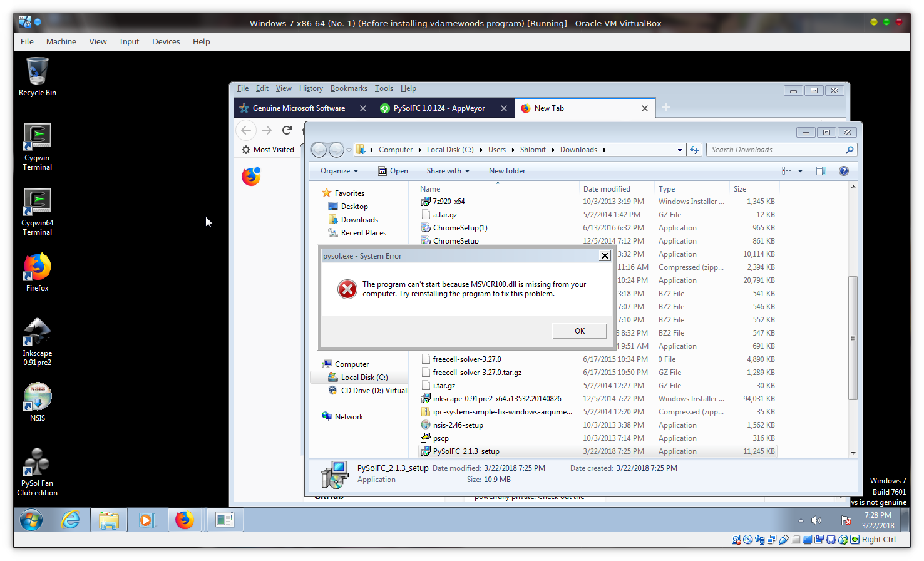Open address bar history dropdown arrow

click(x=680, y=150)
